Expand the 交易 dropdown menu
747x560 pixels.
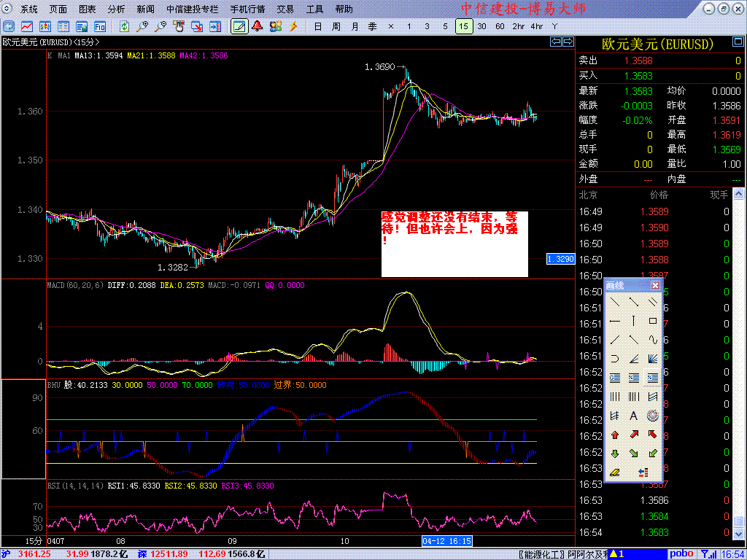[286, 9]
